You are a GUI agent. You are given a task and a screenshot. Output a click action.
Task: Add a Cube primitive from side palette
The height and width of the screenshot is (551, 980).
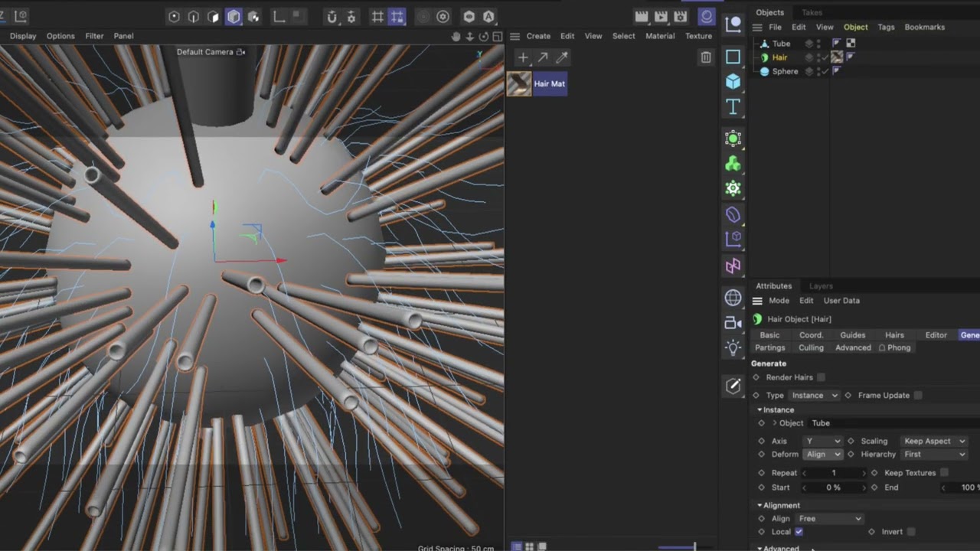click(x=733, y=81)
